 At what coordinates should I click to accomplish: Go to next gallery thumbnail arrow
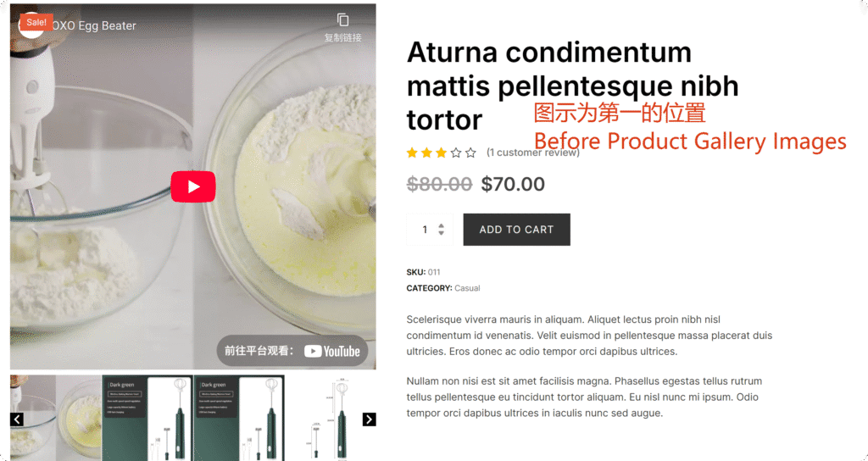(370, 419)
